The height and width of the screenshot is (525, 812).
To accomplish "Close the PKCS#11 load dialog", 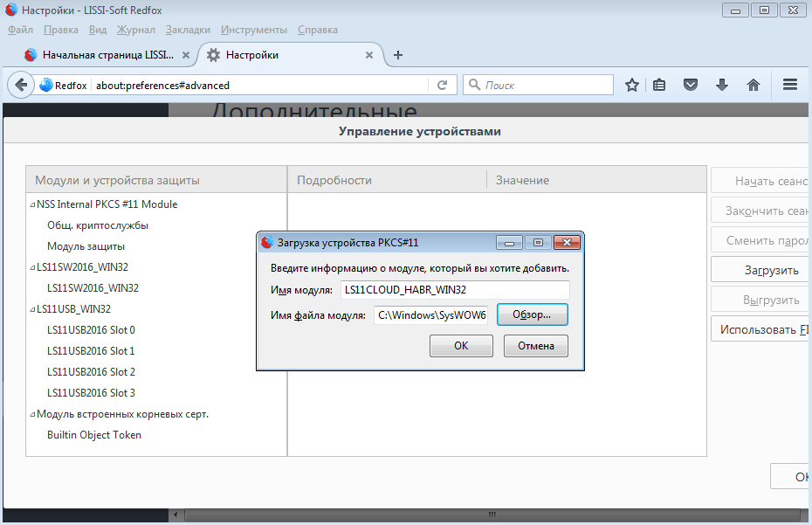I will pyautogui.click(x=567, y=243).
